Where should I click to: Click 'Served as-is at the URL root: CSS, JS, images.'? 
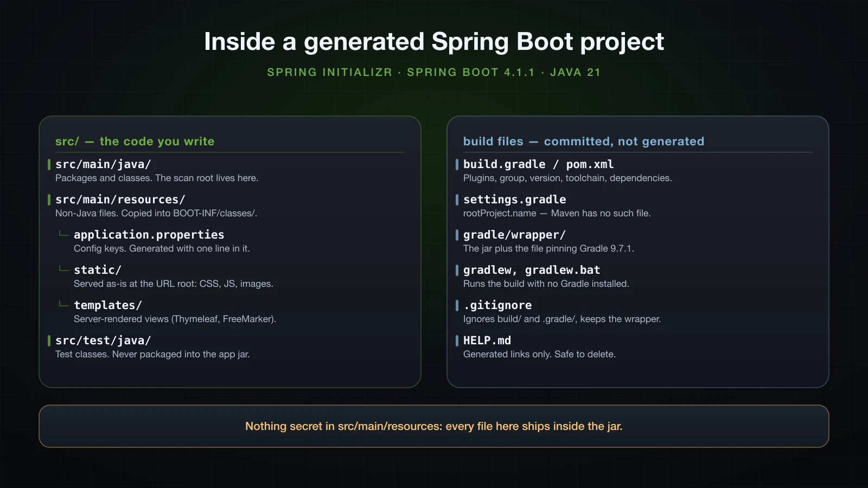point(174,284)
